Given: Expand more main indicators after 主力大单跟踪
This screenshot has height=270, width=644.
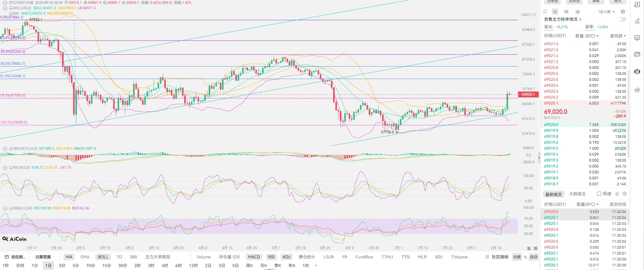Looking at the screenshot, I should click(x=177, y=257).
